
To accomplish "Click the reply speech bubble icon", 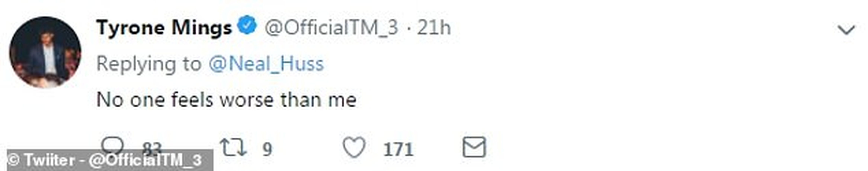I will (113, 145).
